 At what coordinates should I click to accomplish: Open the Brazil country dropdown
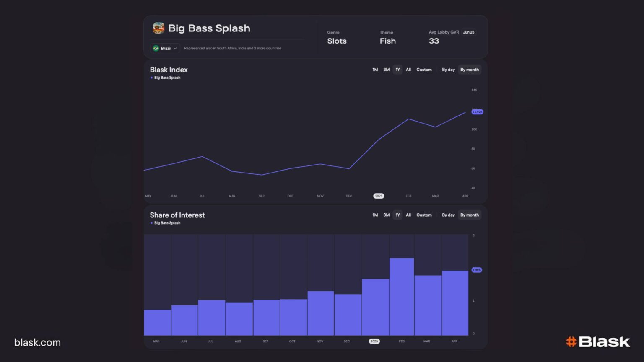165,48
